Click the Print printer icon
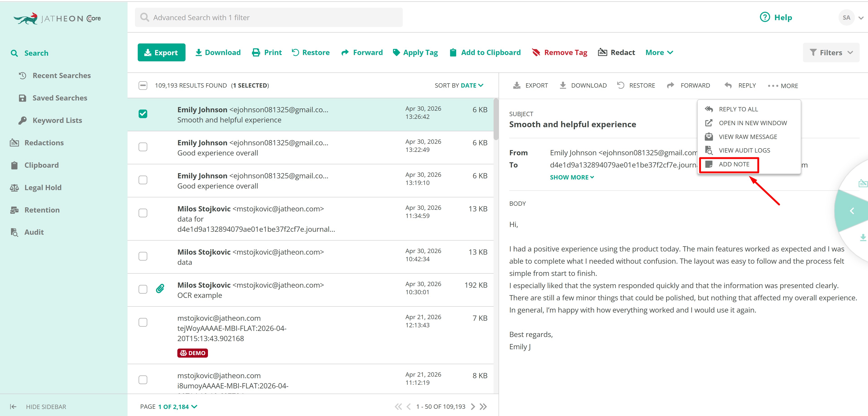 click(256, 53)
